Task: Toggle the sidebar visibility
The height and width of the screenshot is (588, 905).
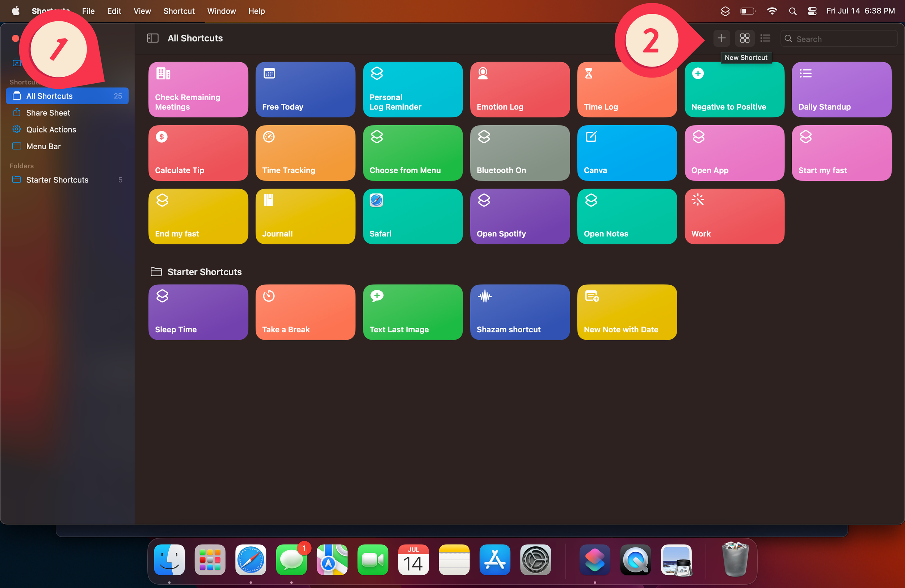Action: pos(152,38)
